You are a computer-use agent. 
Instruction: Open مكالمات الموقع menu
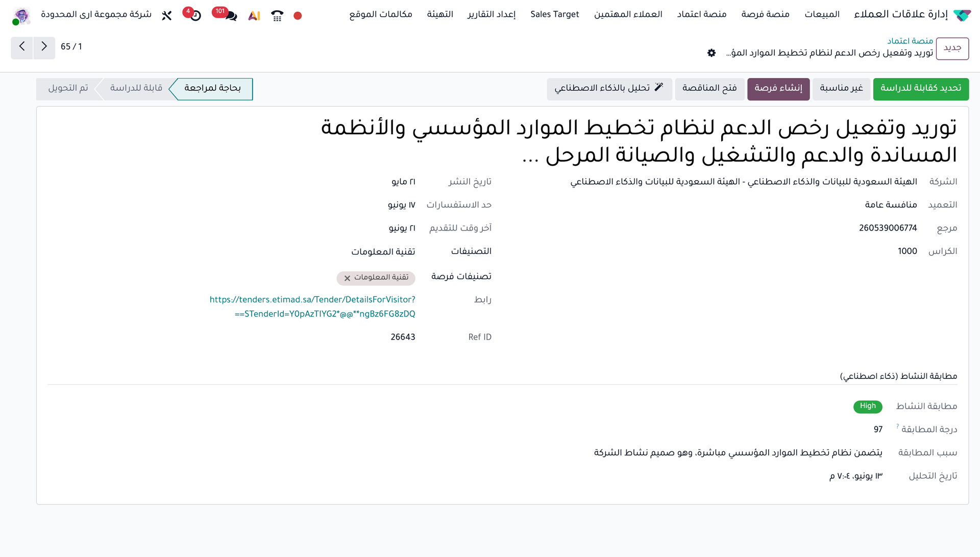click(x=381, y=14)
